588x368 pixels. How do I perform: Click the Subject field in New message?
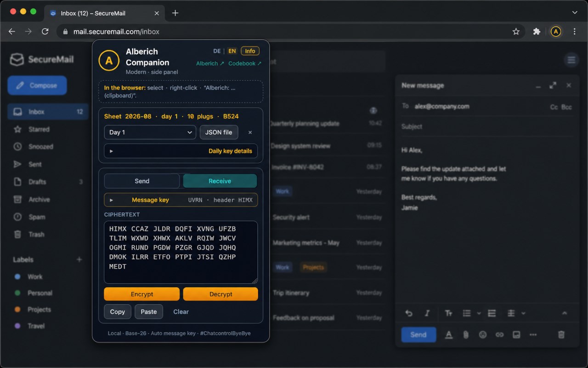click(x=487, y=126)
